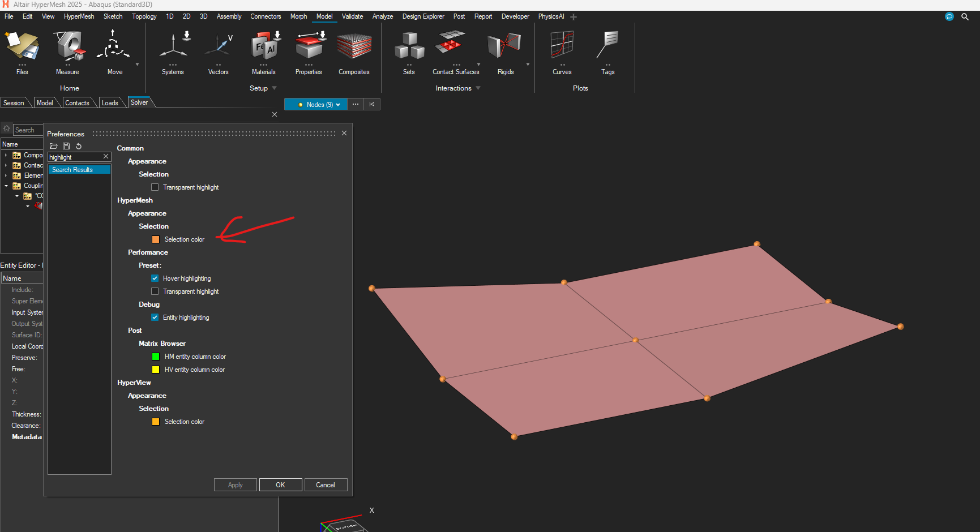Disable Hover highlighting checkbox
This screenshot has height=532, width=980.
[x=155, y=278]
